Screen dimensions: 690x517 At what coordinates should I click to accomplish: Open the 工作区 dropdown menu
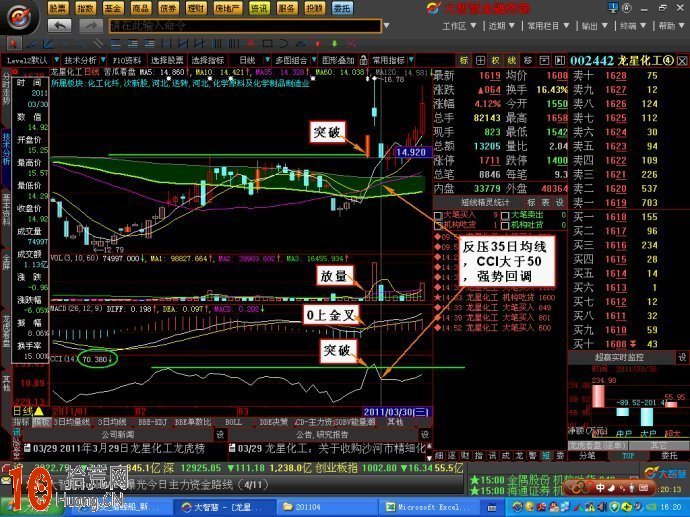[460, 26]
